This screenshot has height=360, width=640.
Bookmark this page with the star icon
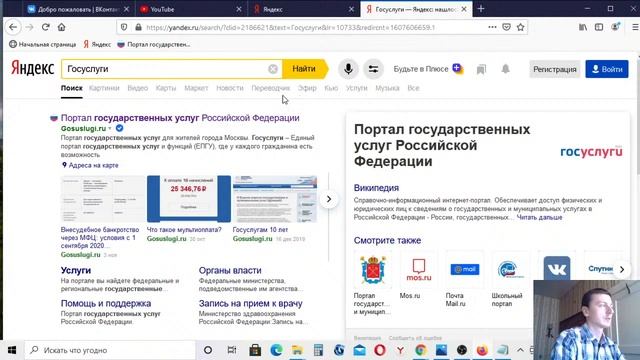(x=520, y=27)
